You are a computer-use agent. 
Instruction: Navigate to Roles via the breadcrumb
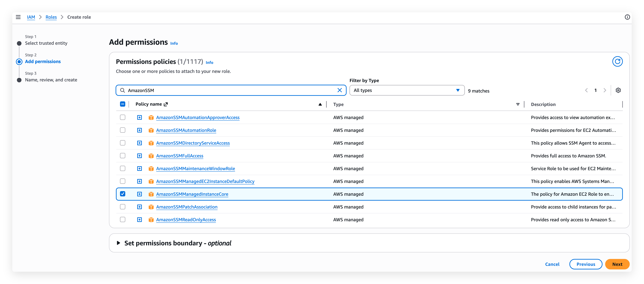[x=51, y=17]
